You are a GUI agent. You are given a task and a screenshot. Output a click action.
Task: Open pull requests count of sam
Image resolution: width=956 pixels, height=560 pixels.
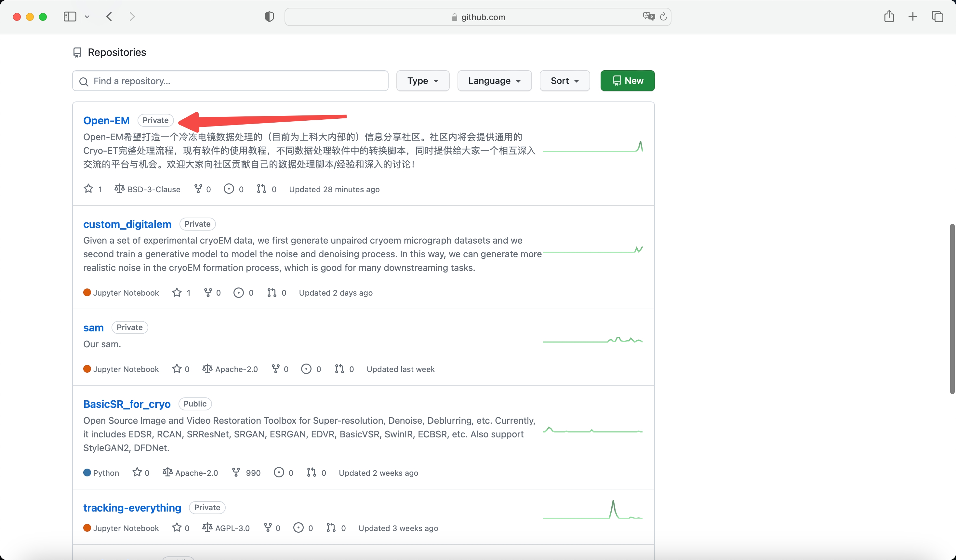344,369
